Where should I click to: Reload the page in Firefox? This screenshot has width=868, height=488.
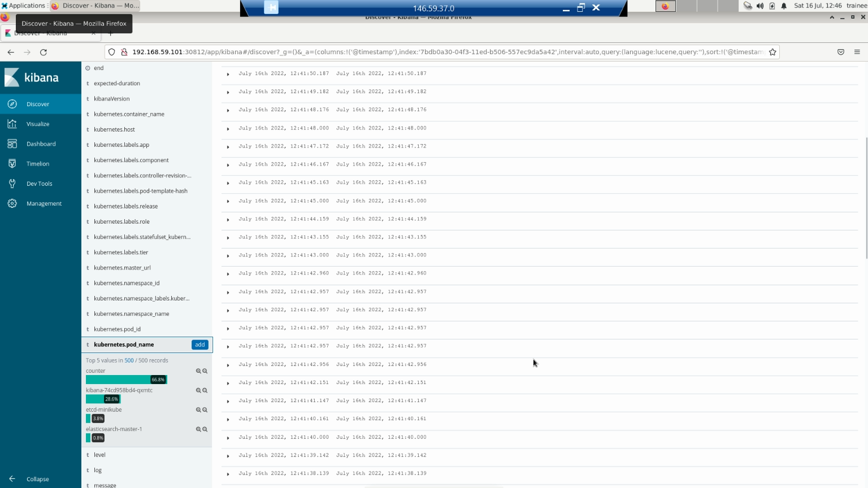tap(44, 52)
